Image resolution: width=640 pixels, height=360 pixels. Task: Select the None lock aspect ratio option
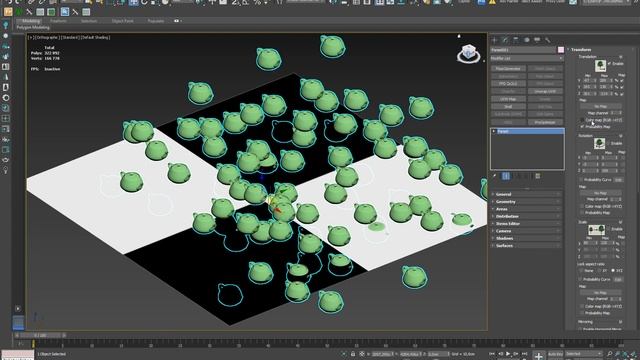[x=582, y=271]
